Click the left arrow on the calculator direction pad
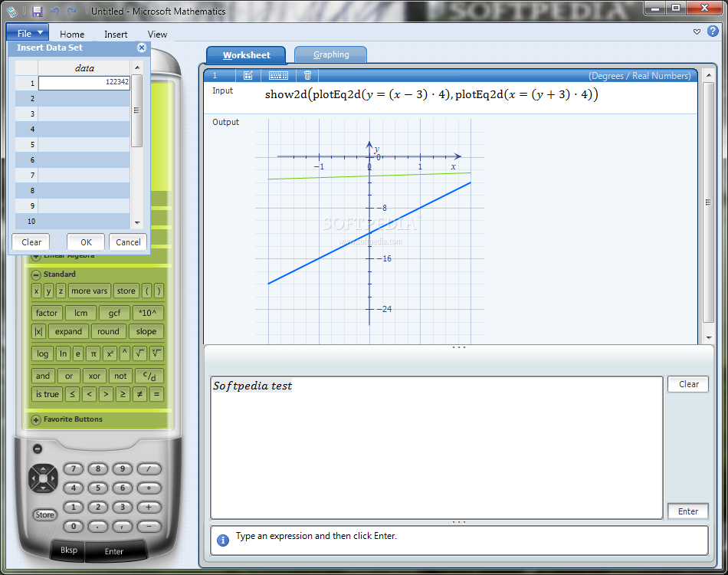 (32, 478)
